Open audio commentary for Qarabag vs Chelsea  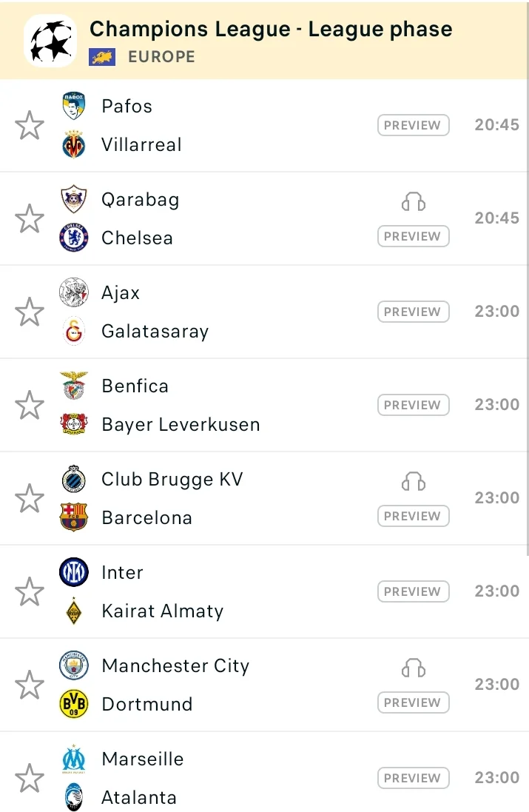[414, 202]
